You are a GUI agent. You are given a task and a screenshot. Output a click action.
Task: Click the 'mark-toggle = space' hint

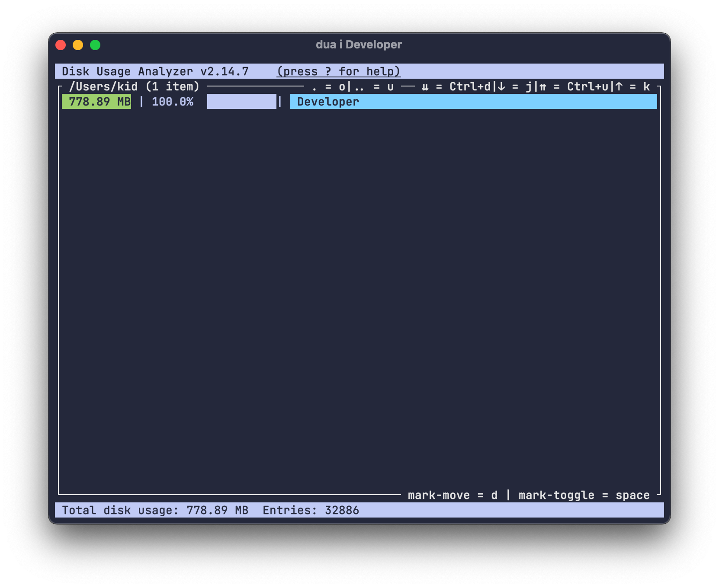coord(584,495)
